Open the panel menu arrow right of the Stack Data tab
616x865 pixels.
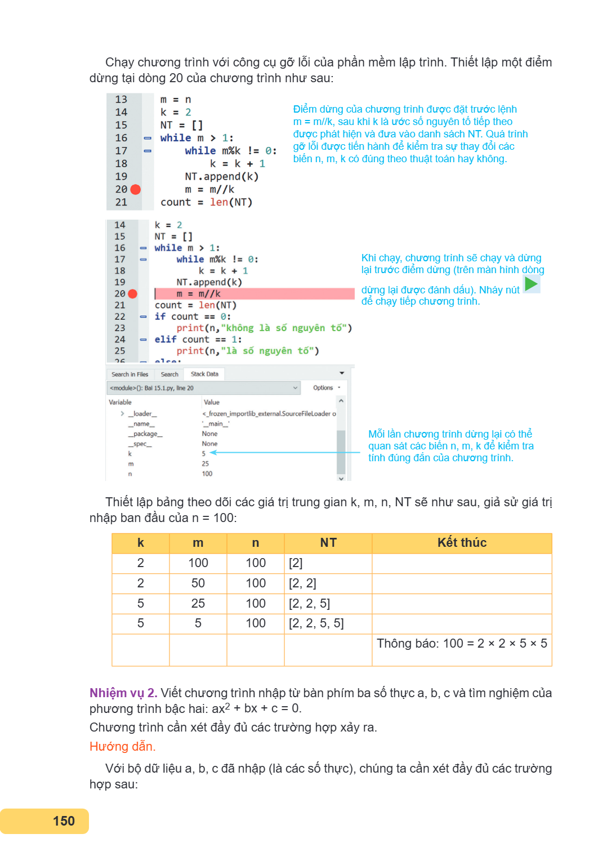tap(342, 373)
